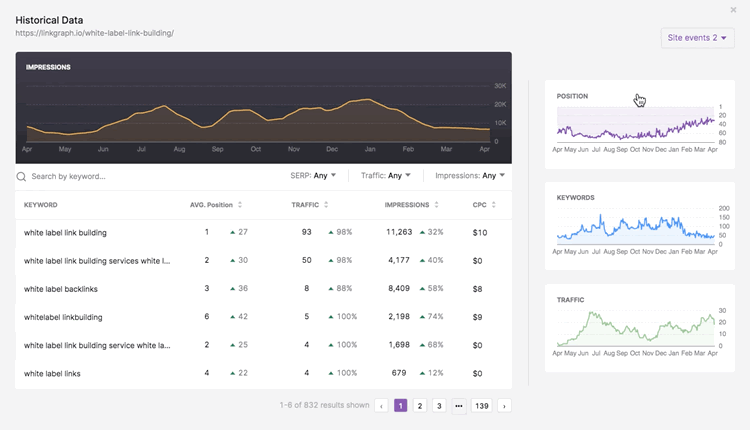This screenshot has height=430, width=750.
Task: Click the ellipsis pagination button
Action: (458, 406)
